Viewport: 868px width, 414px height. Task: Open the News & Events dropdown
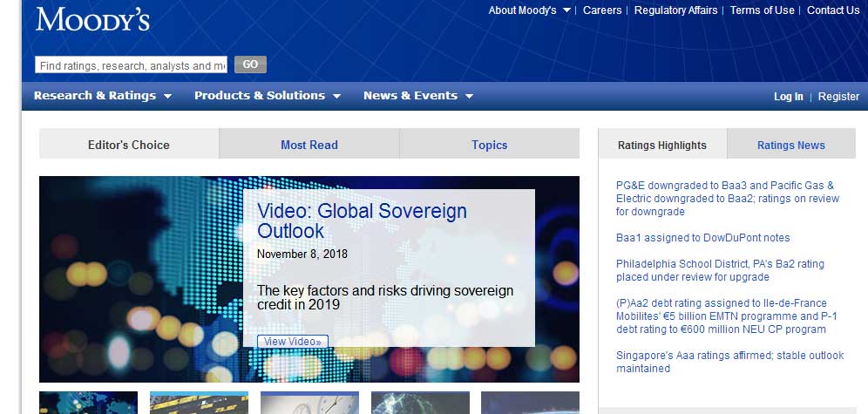(x=417, y=96)
